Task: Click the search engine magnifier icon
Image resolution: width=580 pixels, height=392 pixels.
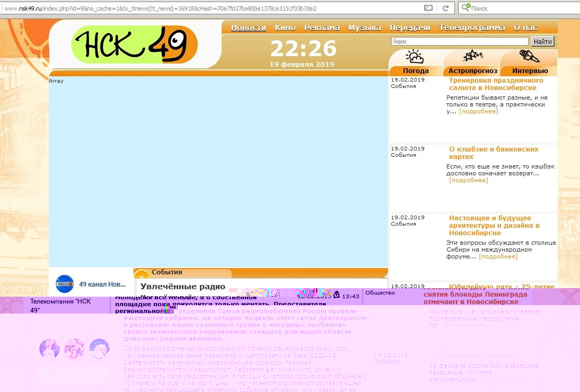Action: click(x=465, y=8)
